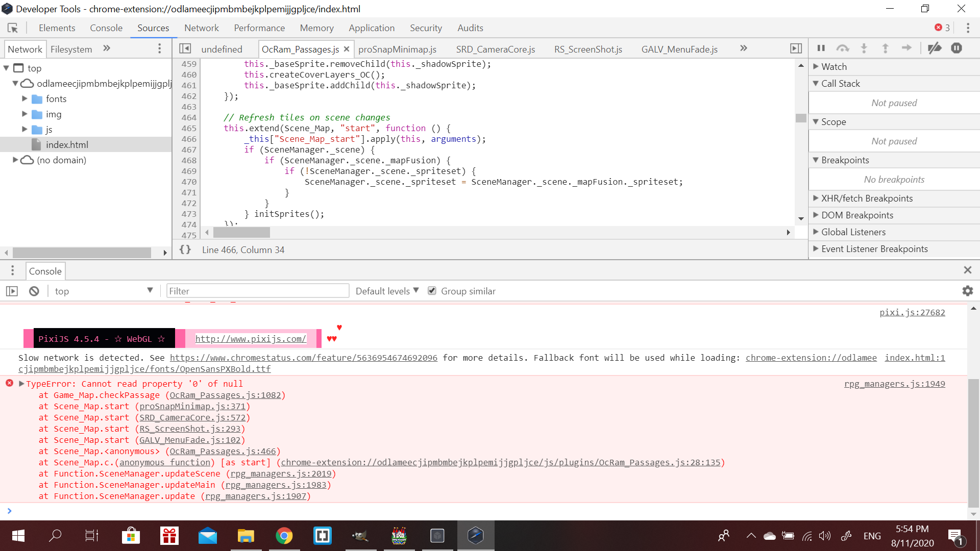Click the code editor vertical scrollbar thumb

click(x=801, y=118)
